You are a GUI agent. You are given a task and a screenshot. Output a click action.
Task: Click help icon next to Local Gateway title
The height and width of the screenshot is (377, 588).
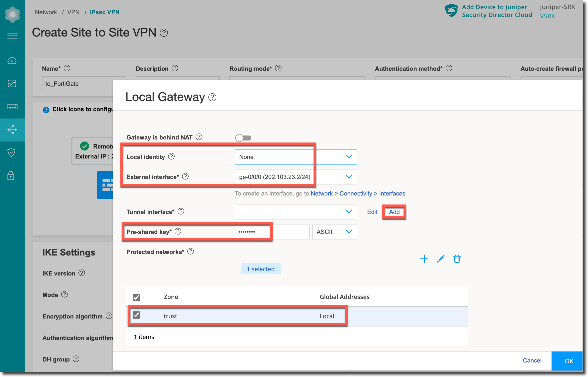212,97
